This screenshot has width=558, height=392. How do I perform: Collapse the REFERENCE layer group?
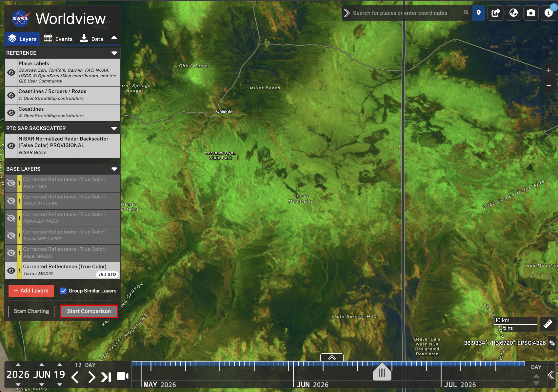coord(114,53)
